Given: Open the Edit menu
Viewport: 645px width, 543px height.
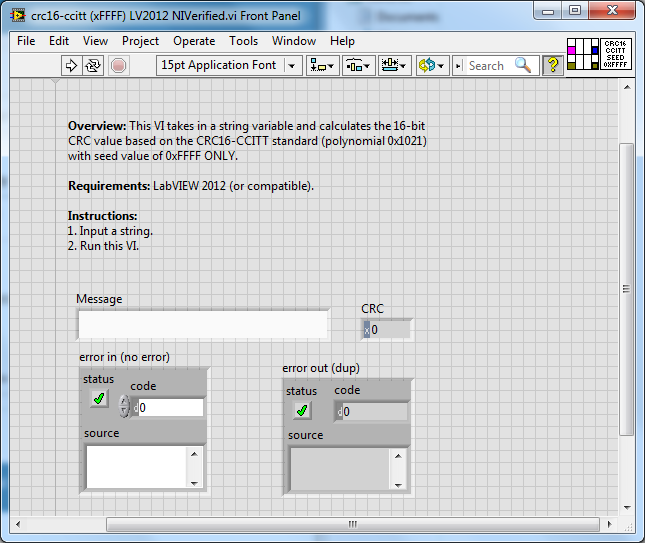Looking at the screenshot, I should (x=59, y=41).
